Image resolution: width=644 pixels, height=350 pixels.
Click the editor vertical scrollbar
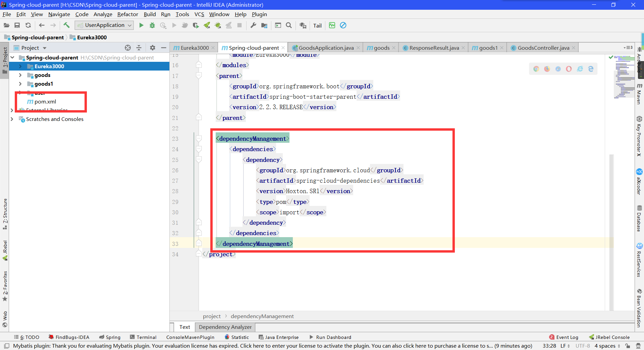pos(611,232)
